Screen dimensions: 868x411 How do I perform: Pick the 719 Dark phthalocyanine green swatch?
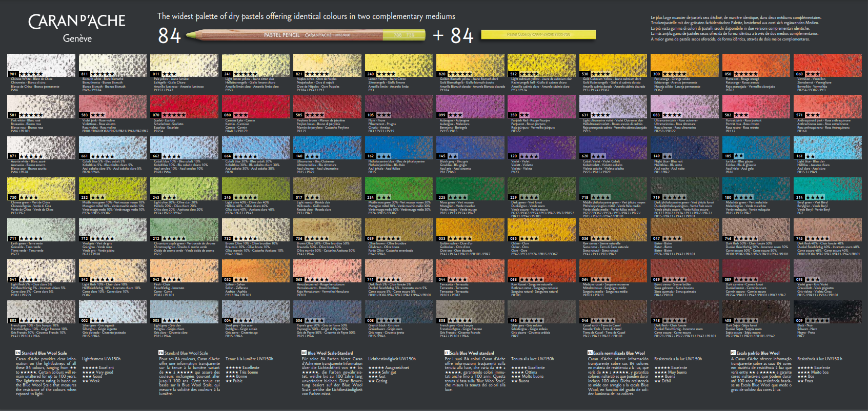[684, 189]
